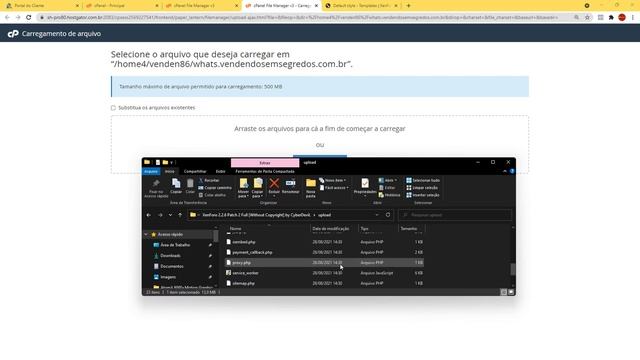Image resolution: width=640 pixels, height=360 pixels.
Task: Go up one folder level in Explorer
Action: pos(180,215)
